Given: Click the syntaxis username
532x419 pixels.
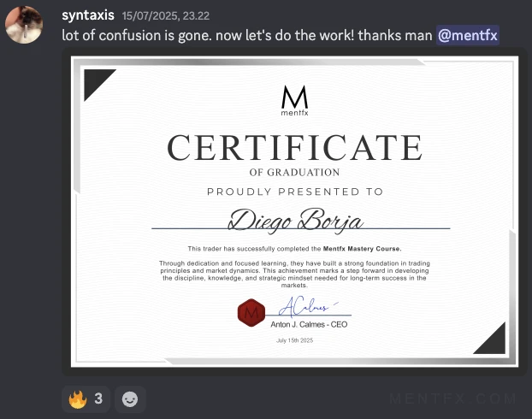Looking at the screenshot, I should click(x=88, y=15).
